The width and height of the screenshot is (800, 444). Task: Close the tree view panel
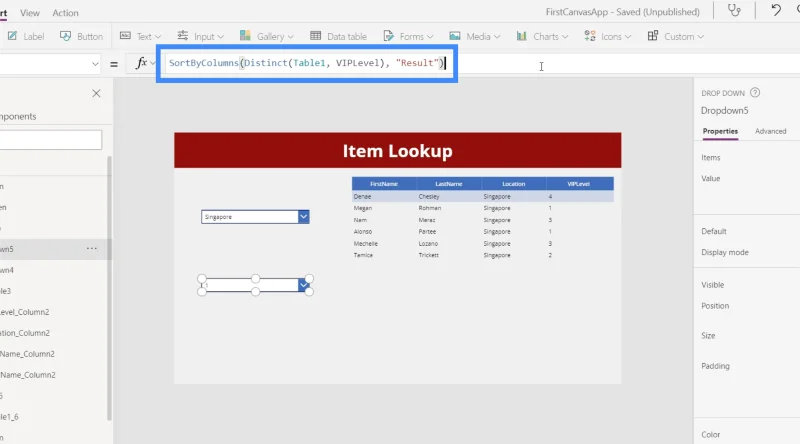point(96,93)
